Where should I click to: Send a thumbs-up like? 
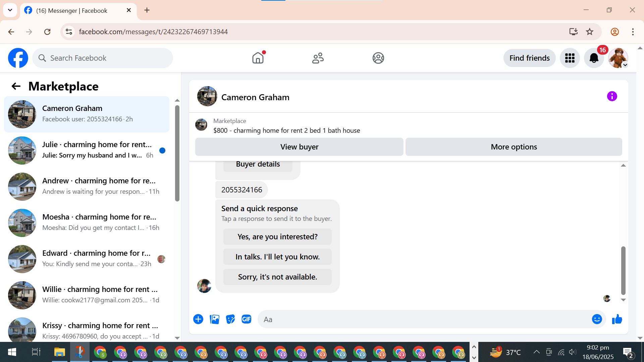(617, 319)
